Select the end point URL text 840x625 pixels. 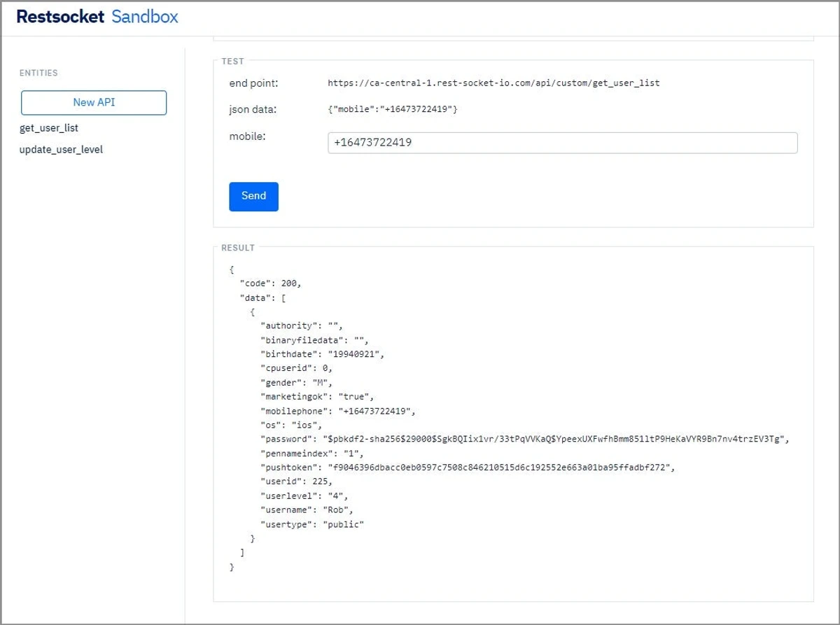[x=493, y=83]
